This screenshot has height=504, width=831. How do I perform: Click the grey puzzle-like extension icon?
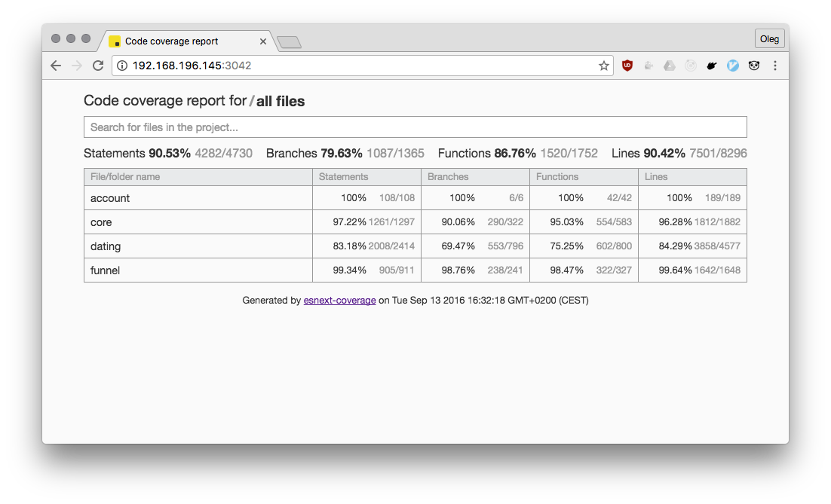click(649, 66)
